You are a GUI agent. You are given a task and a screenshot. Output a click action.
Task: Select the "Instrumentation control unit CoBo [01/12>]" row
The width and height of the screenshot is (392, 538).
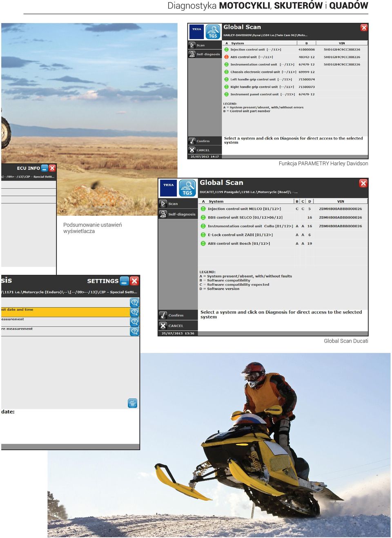pyautogui.click(x=283, y=226)
